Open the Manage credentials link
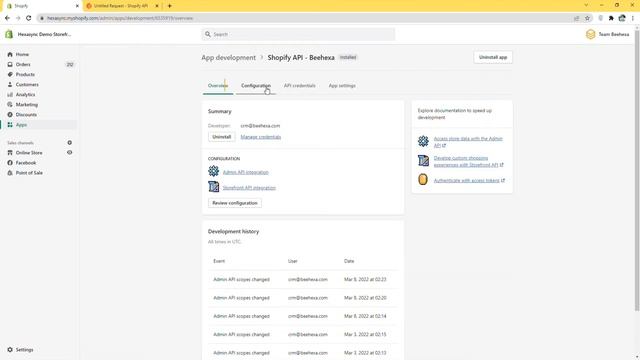Screen dimensions: 640x360 coord(261,137)
